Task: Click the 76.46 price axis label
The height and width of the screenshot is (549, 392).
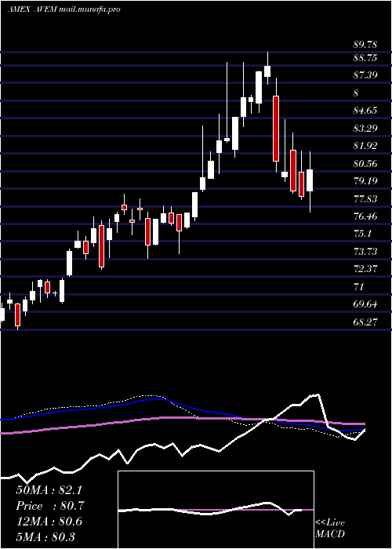Action: coord(365,216)
